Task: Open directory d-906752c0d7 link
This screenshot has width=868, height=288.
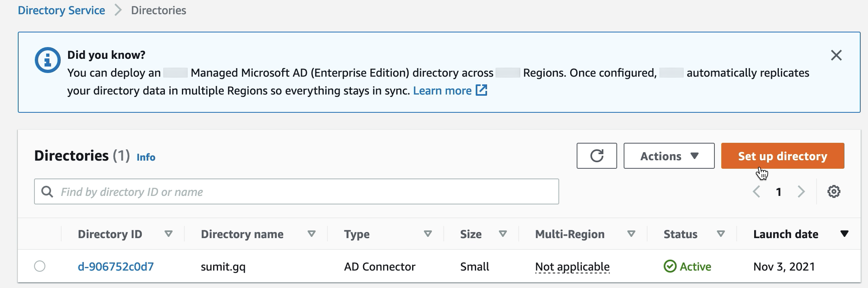Action: (x=116, y=267)
